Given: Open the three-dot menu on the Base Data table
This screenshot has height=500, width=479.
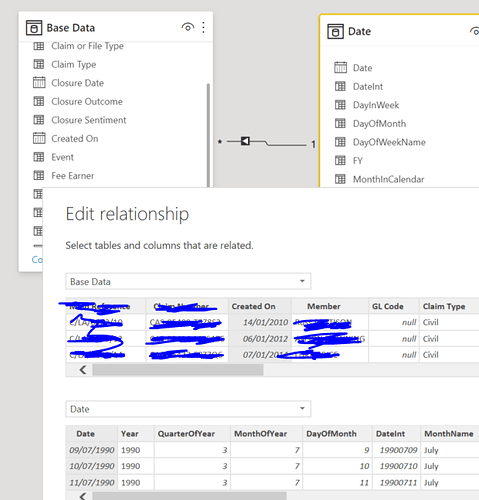Looking at the screenshot, I should tap(203, 27).
